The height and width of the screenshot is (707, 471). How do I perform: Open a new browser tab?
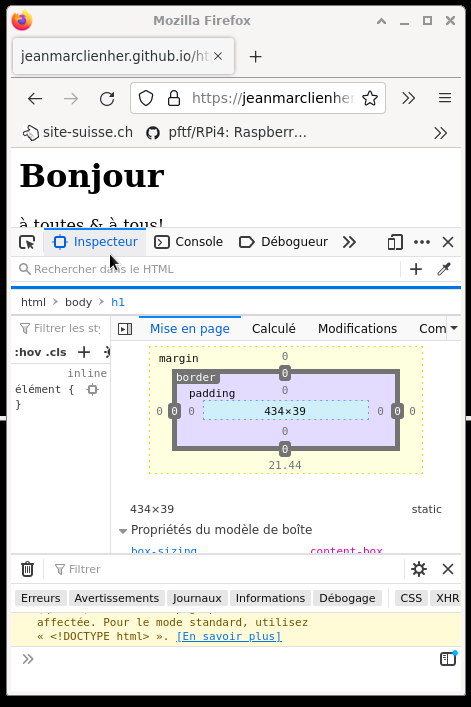pos(256,56)
